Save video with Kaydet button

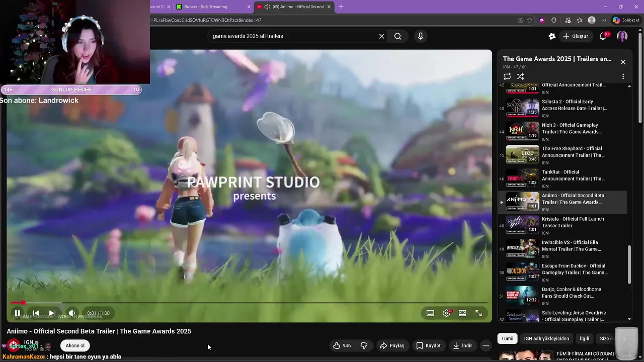pyautogui.click(x=428, y=345)
